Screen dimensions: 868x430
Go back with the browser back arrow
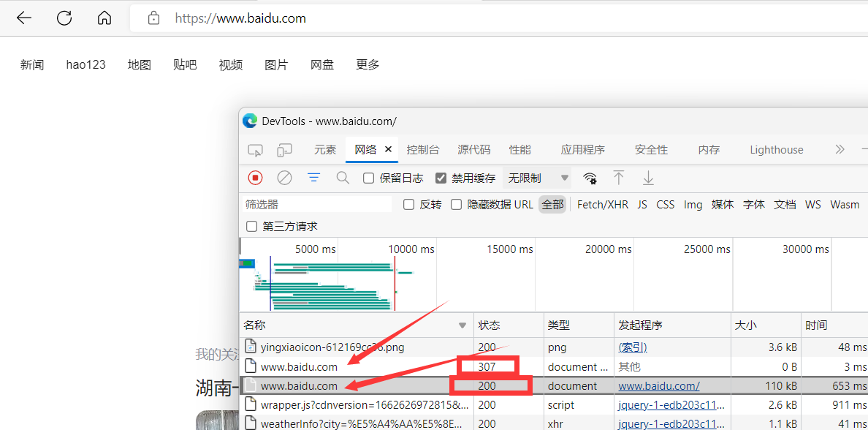24,18
